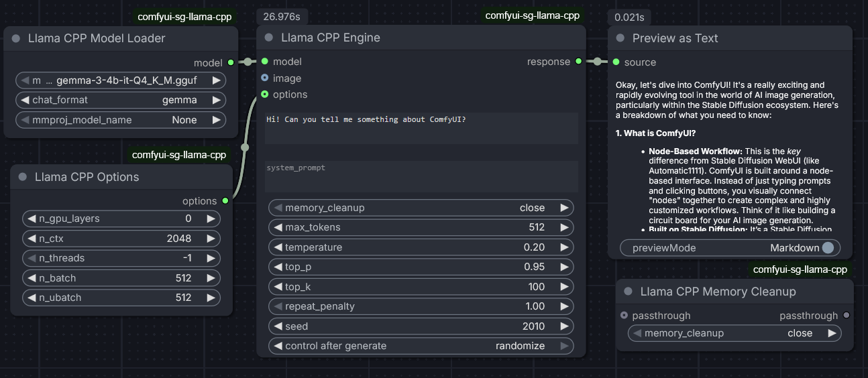This screenshot has height=378, width=868.
Task: Collapse the Preview as Text node dot
Action: click(x=620, y=38)
